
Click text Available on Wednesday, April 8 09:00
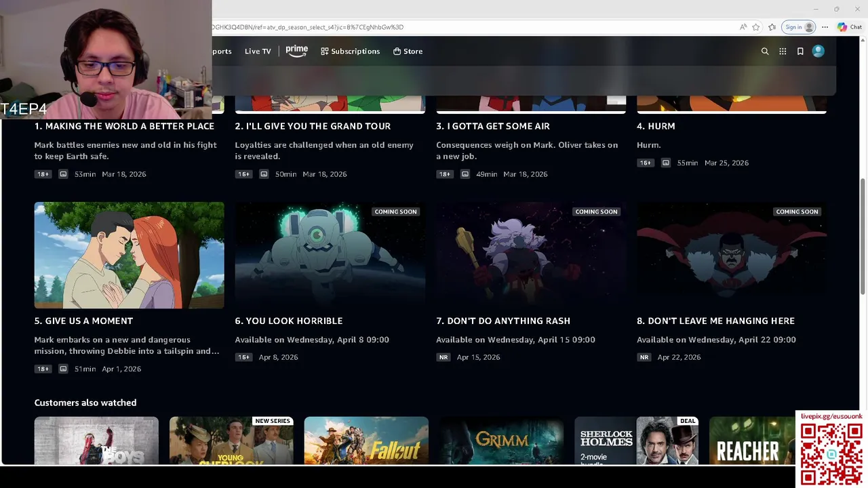coord(312,340)
